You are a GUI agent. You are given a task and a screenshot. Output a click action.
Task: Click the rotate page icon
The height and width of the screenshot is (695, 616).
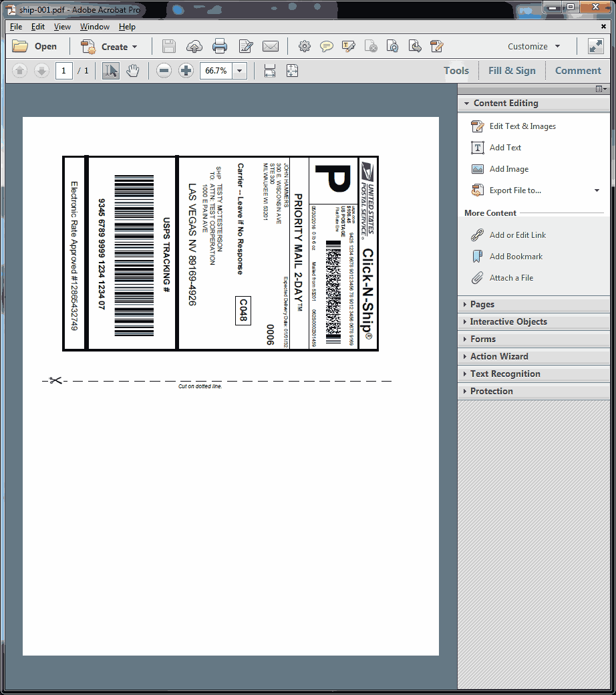393,46
